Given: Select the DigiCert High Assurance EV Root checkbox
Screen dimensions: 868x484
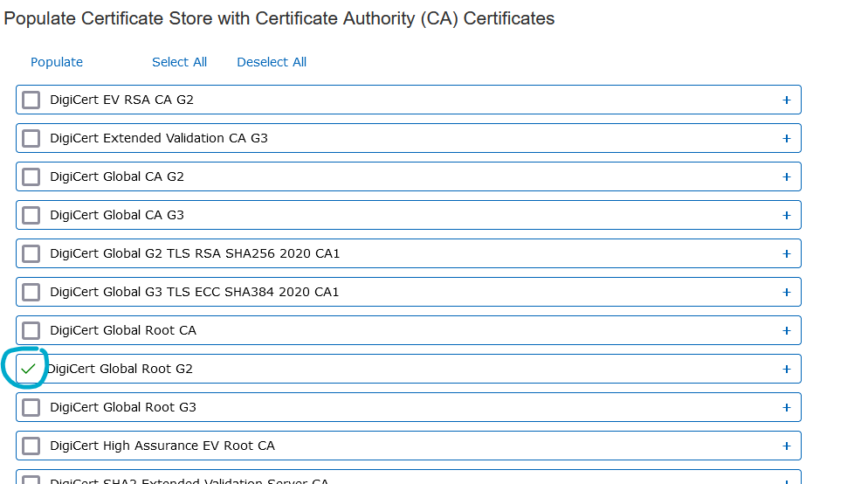Looking at the screenshot, I should pos(31,446).
